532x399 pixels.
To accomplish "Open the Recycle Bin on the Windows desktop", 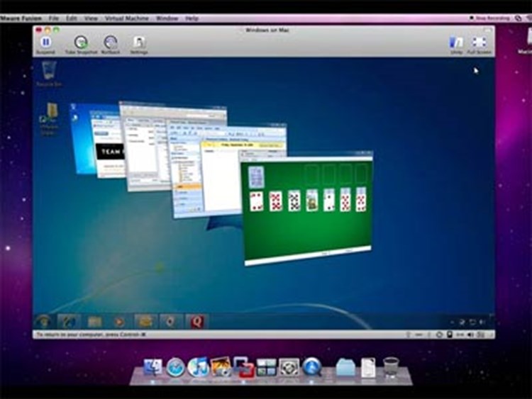I will pyautogui.click(x=49, y=74).
